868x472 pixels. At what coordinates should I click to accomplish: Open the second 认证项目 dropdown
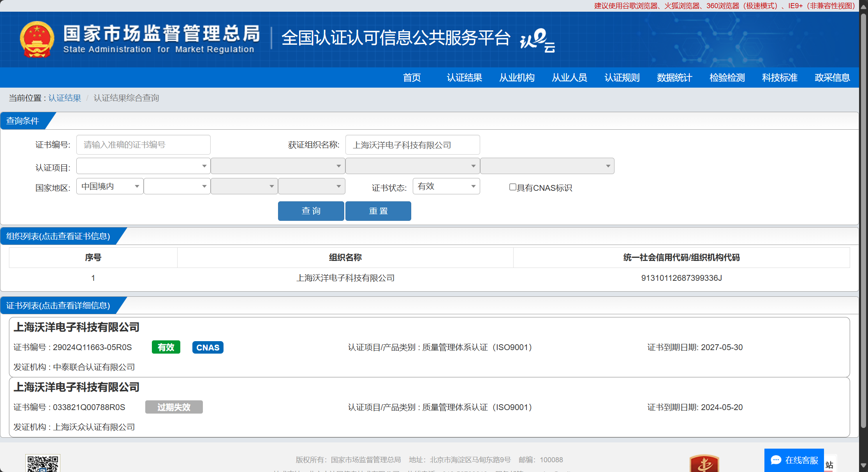[x=278, y=166]
